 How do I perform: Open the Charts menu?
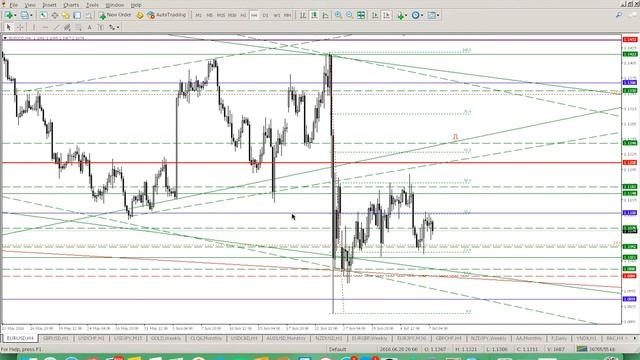pyautogui.click(x=71, y=5)
